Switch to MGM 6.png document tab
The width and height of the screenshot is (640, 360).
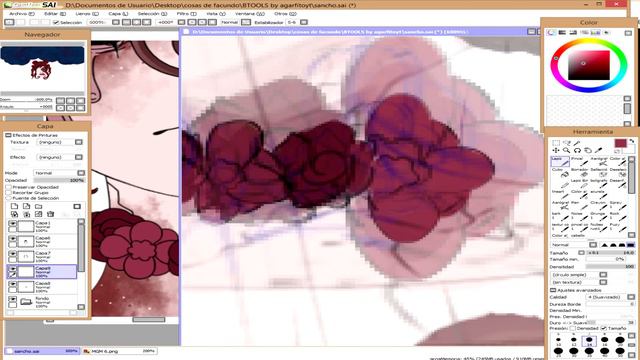click(x=119, y=351)
